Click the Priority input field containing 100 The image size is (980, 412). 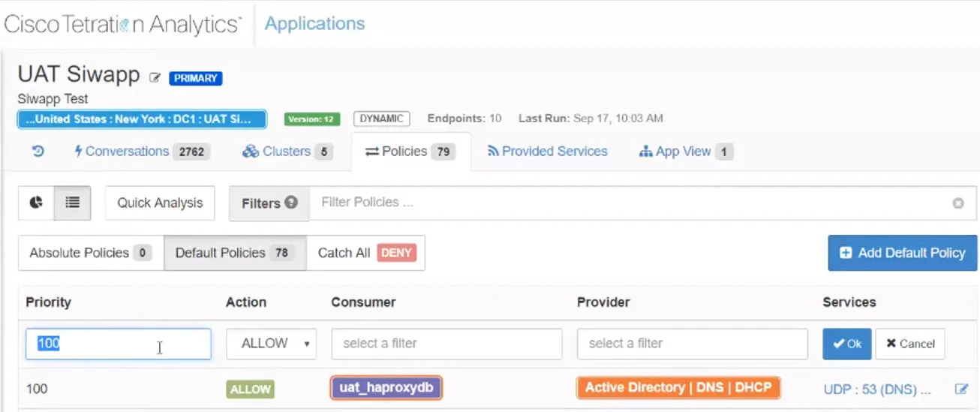click(x=119, y=344)
